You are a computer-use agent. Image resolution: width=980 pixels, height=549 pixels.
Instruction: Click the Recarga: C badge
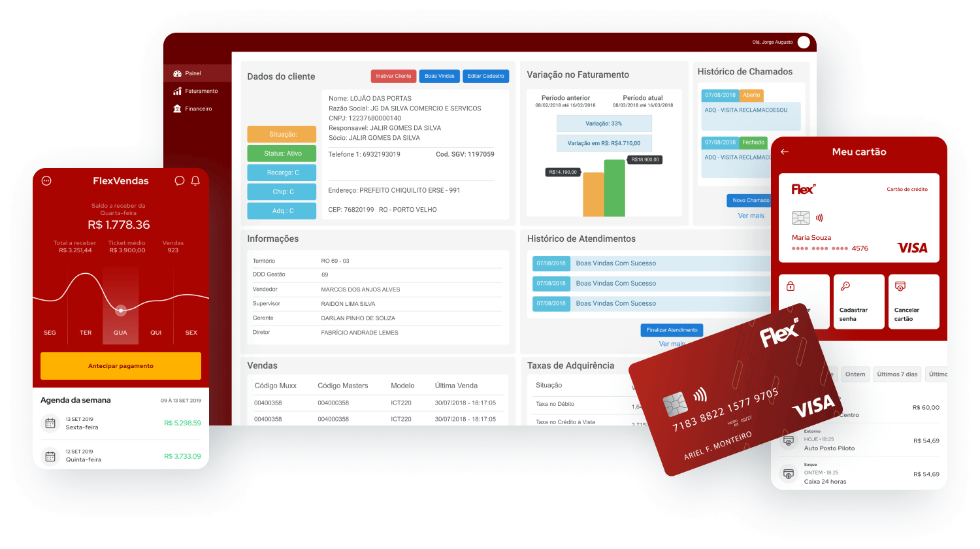282,173
